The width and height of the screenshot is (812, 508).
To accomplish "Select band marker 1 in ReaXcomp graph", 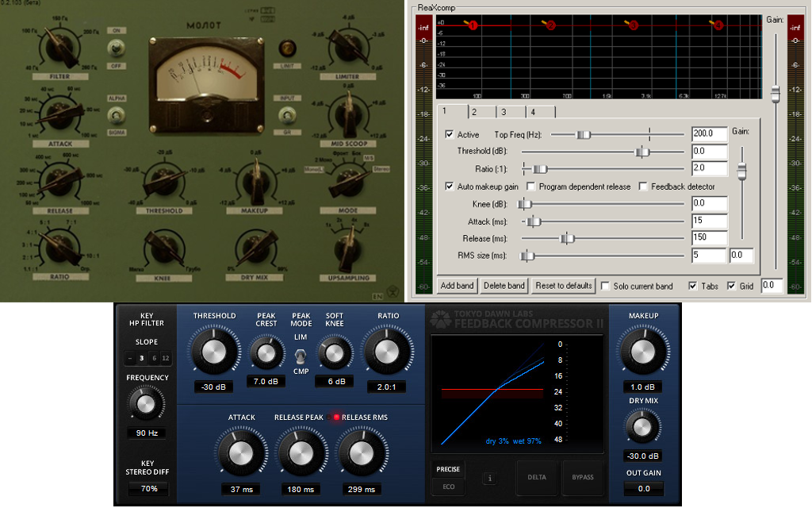I will click(x=473, y=25).
